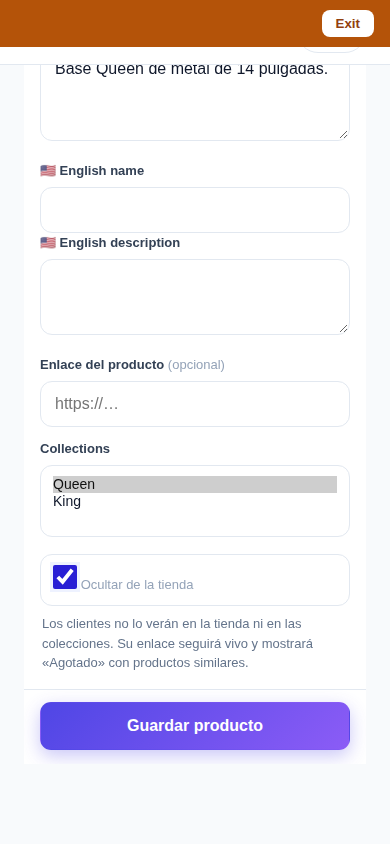Focus the English description textarea

(195, 297)
